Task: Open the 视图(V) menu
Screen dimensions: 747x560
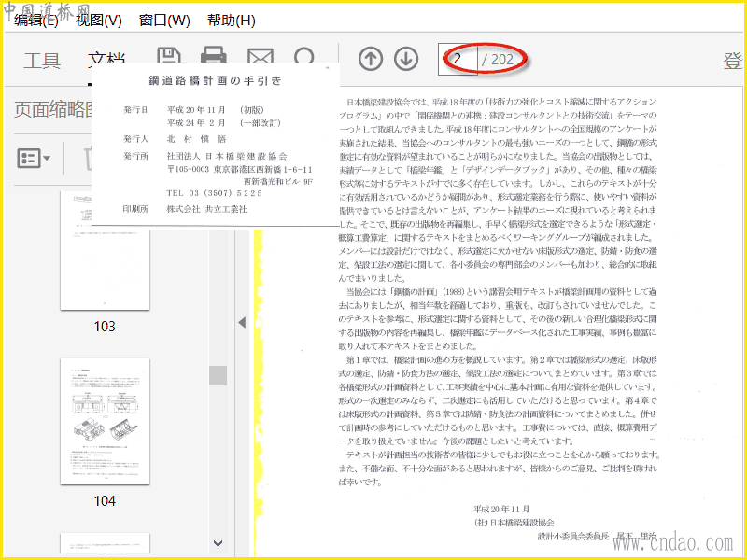Action: (99, 21)
